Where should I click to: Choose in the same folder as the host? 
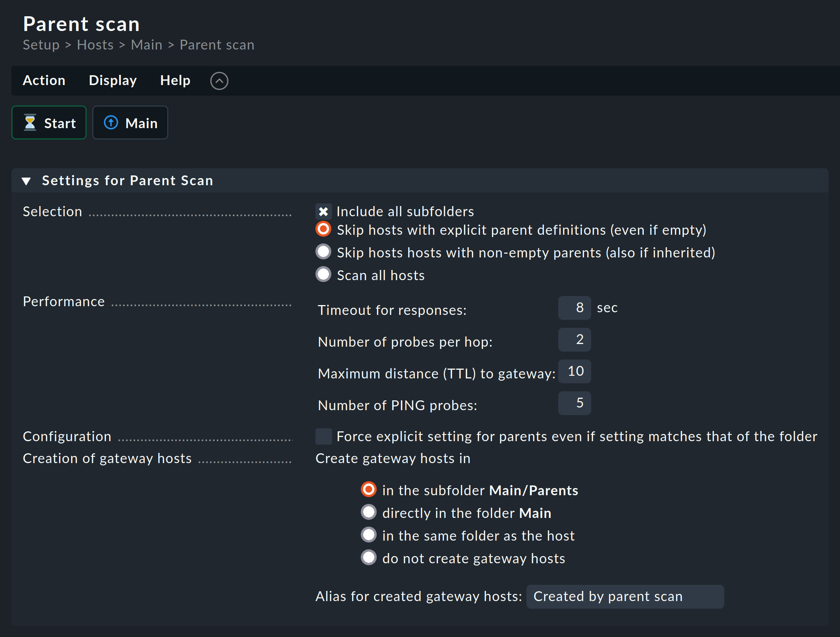(369, 535)
